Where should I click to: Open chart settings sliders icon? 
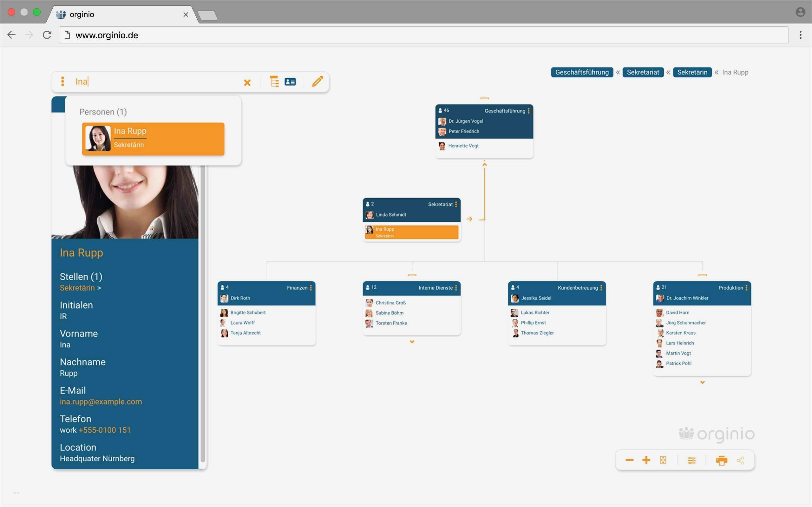click(x=691, y=460)
